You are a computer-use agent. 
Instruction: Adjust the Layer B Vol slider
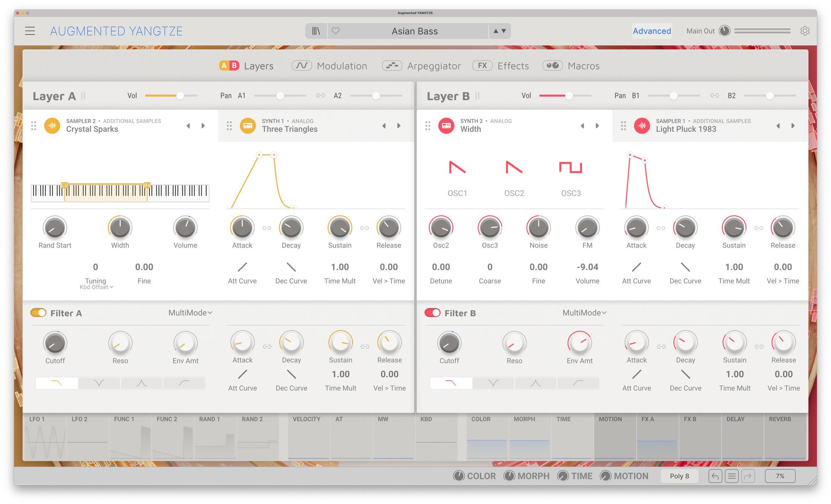[x=565, y=96]
